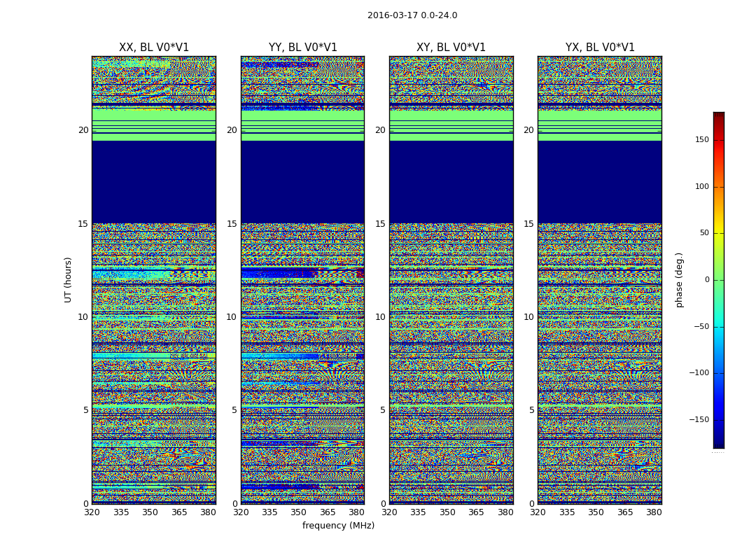Image resolution: width=735 pixels, height=560 pixels.
Task: Click the 320 MHz tick under XY panel
Action: [x=389, y=512]
